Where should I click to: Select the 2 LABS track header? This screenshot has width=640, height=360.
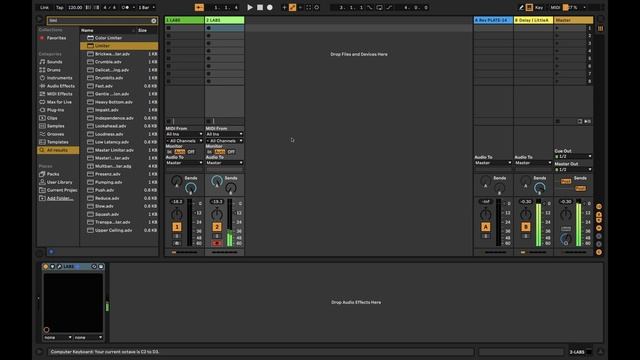point(224,20)
